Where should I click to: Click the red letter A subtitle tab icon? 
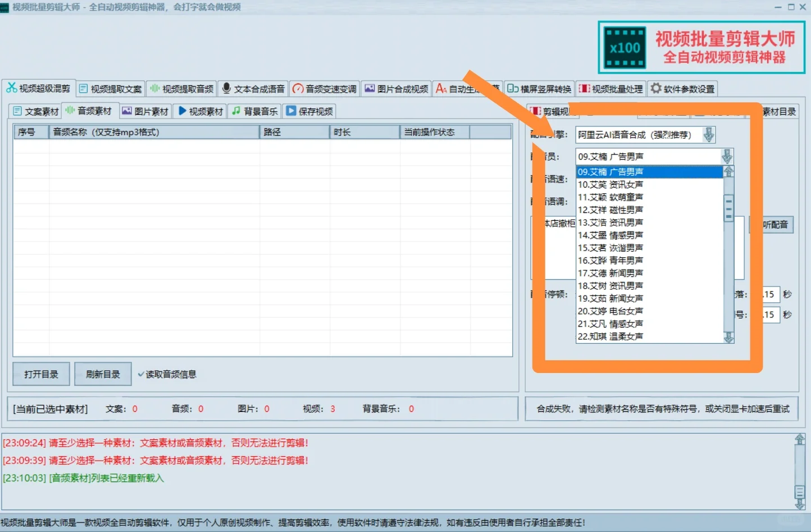441,89
